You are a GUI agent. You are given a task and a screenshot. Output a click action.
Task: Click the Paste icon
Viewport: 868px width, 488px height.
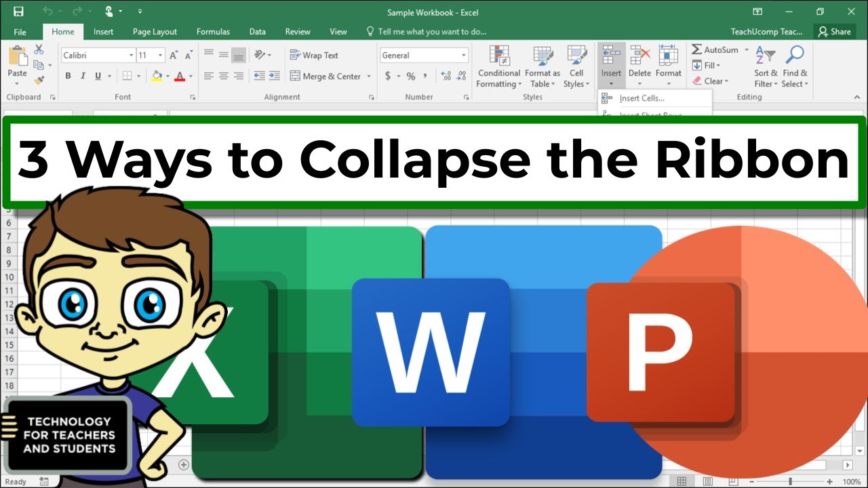coord(17,56)
